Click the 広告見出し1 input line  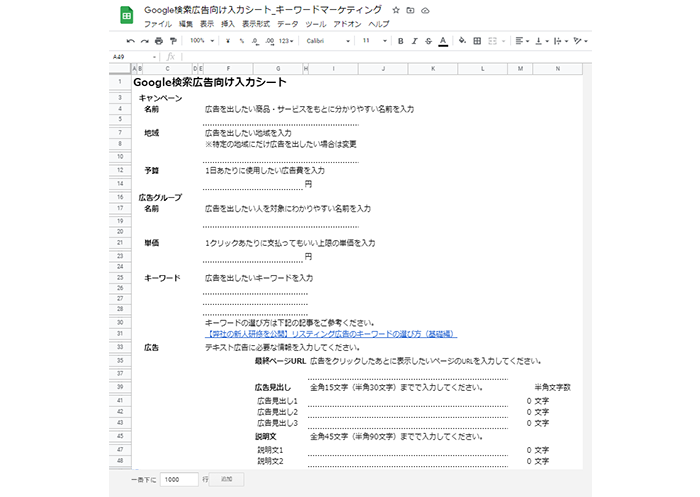click(408, 401)
